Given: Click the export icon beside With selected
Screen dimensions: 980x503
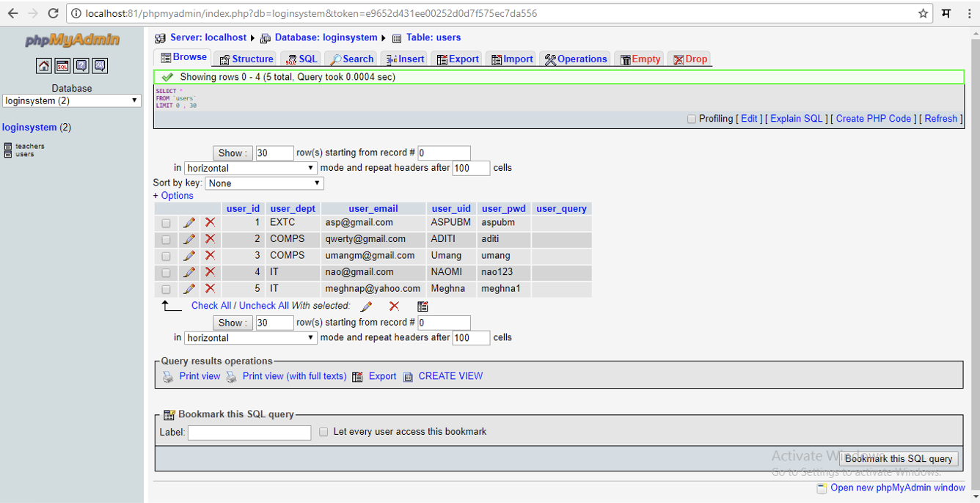Looking at the screenshot, I should pyautogui.click(x=423, y=306).
